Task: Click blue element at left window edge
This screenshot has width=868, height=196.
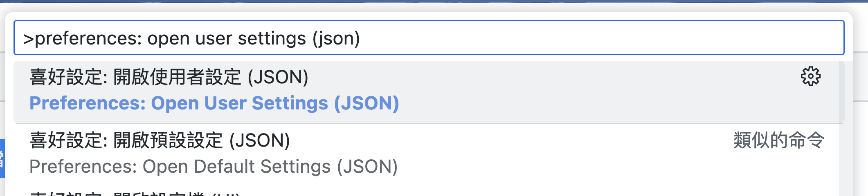Action: pyautogui.click(x=2, y=158)
